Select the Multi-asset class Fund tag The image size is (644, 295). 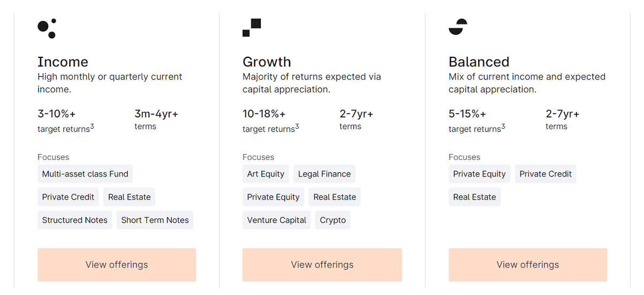[x=85, y=174]
